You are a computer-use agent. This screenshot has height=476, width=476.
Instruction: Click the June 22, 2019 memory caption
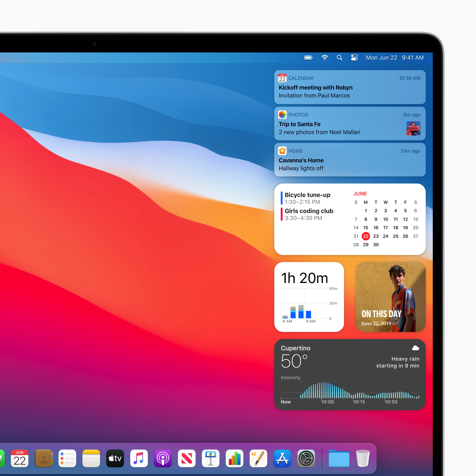click(376, 323)
